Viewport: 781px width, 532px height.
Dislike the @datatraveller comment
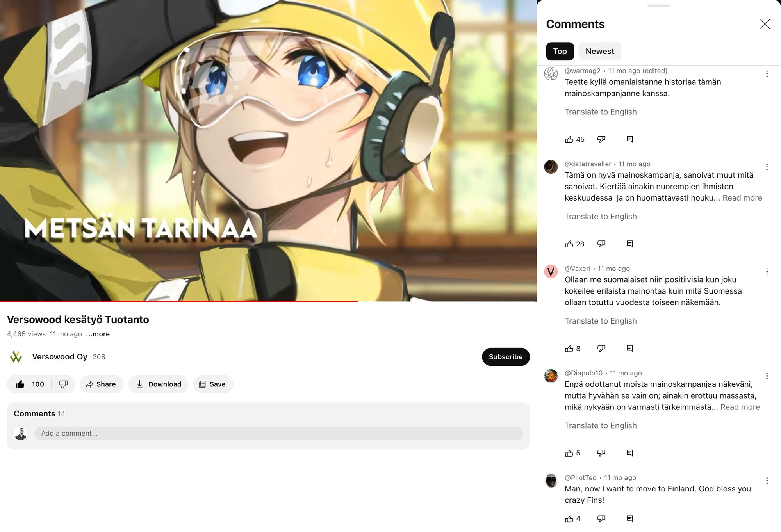click(x=601, y=244)
